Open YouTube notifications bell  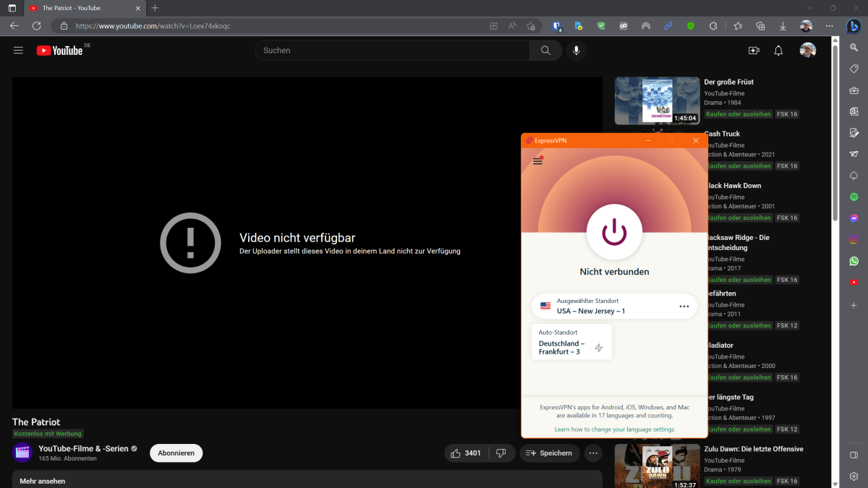pyautogui.click(x=778, y=51)
